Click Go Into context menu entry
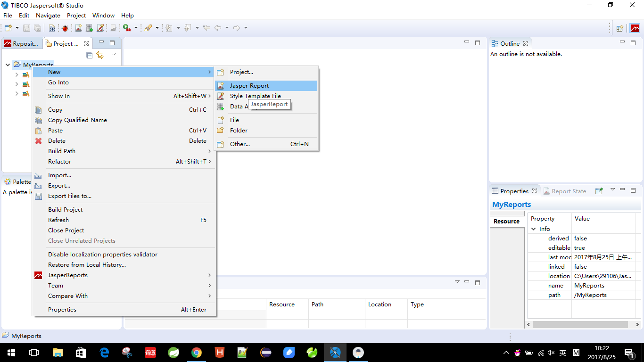The width and height of the screenshot is (644, 362). click(124, 82)
